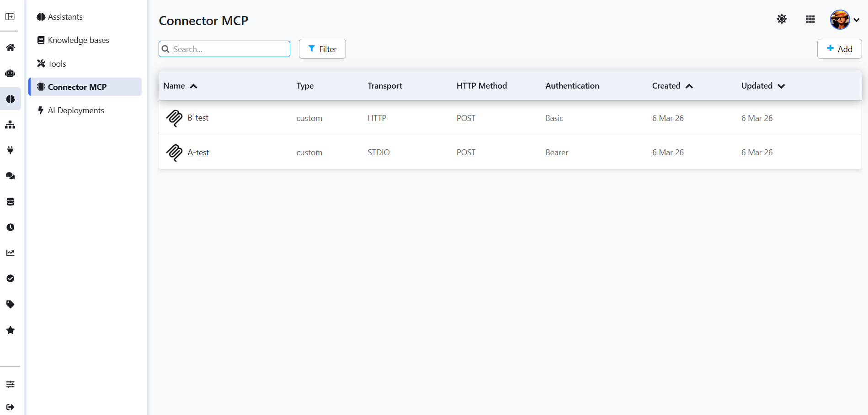This screenshot has width=868, height=415.
Task: Open the chat bubbles icon in rail
Action: tap(10, 176)
